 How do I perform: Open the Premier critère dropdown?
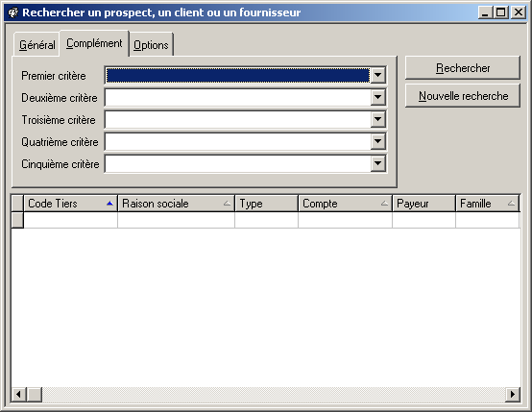click(378, 75)
